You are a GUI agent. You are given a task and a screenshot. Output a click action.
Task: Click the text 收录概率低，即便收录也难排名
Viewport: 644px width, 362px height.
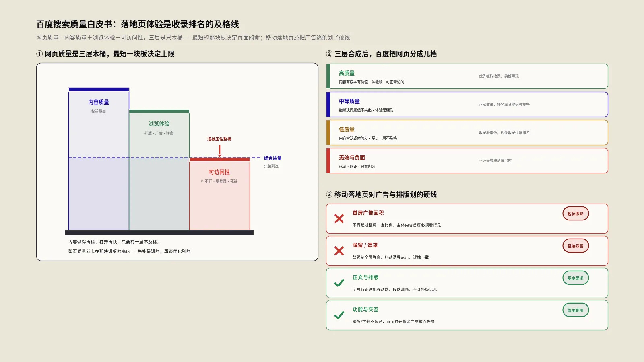coord(504,133)
